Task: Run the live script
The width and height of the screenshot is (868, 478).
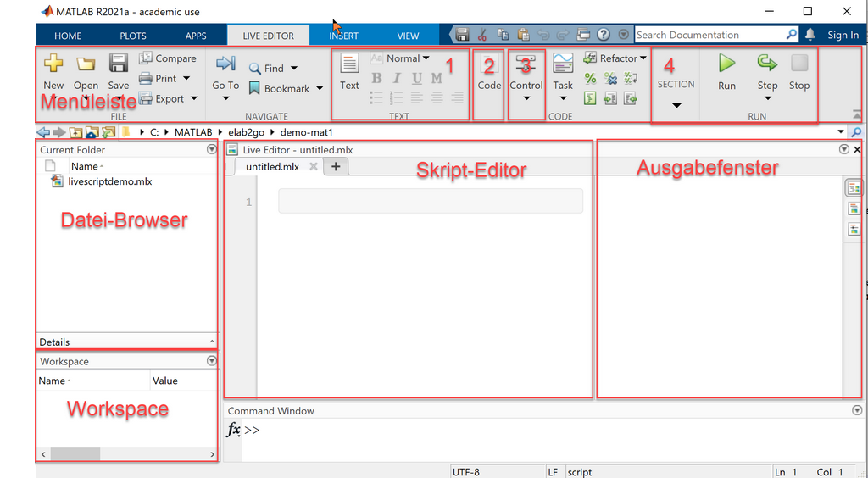Action: (726, 71)
